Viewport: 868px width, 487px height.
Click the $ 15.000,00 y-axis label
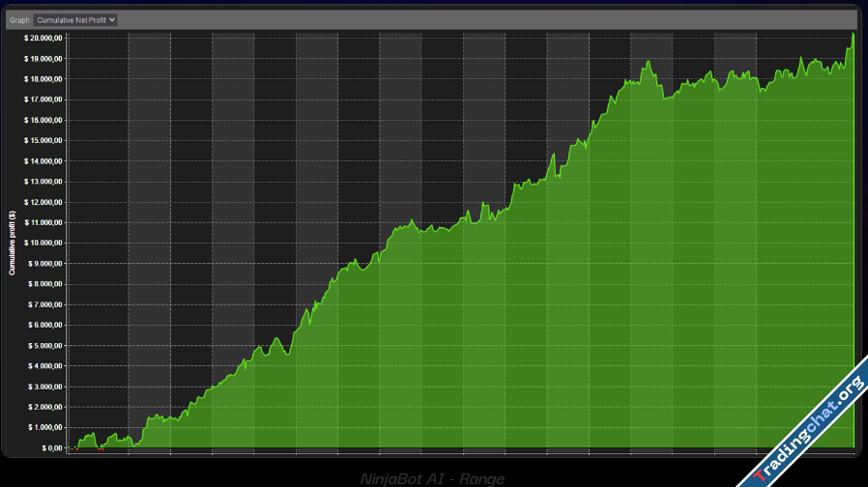tap(43, 140)
